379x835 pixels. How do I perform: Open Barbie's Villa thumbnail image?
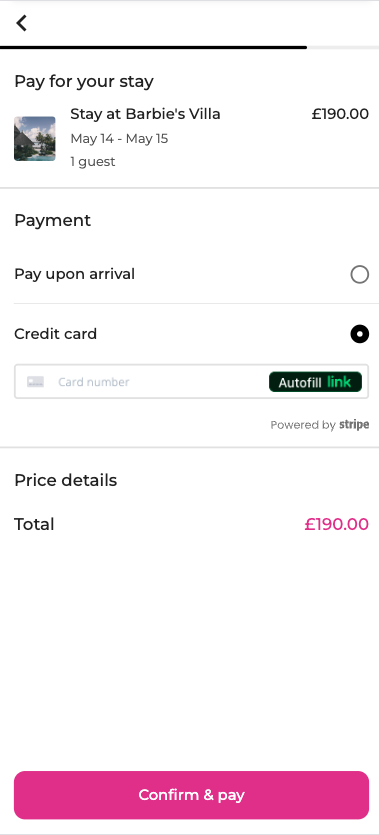(35, 138)
